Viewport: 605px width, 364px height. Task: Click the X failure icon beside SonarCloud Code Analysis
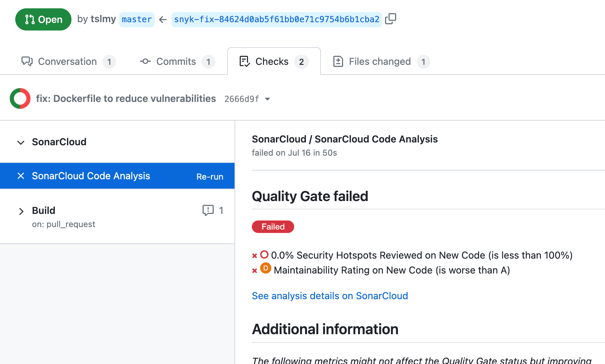[x=21, y=176]
